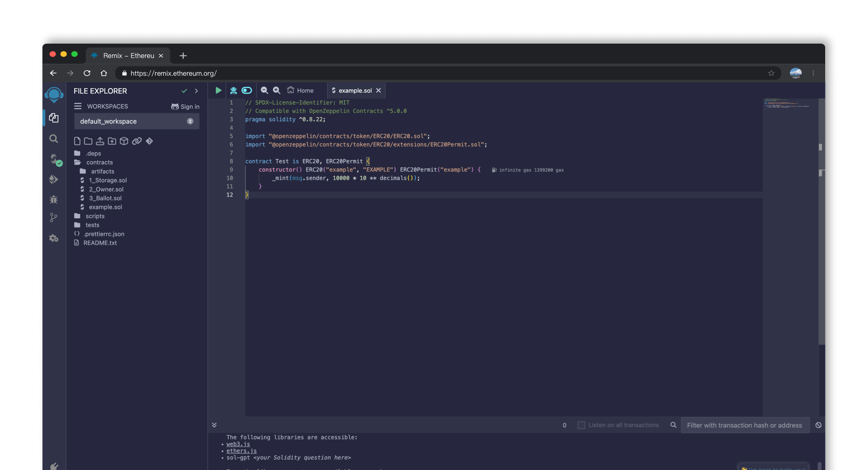Open the Solidity Compiler panel
The width and height of the screenshot is (868, 470).
(54, 160)
